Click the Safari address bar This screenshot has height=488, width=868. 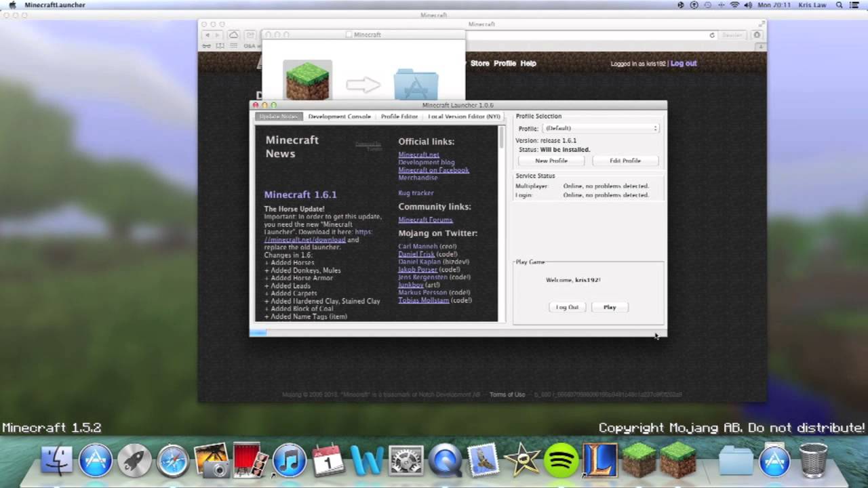point(589,35)
